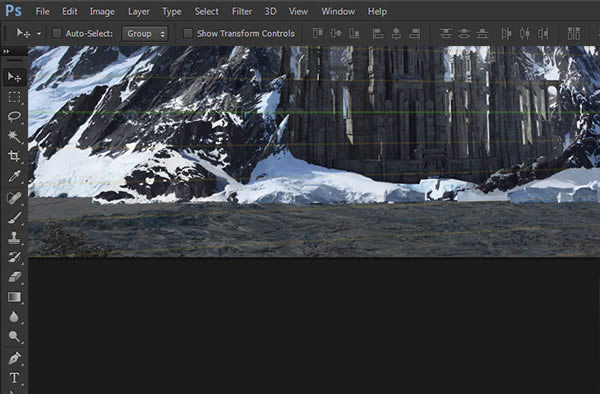Open the Layer menu

[x=139, y=11]
